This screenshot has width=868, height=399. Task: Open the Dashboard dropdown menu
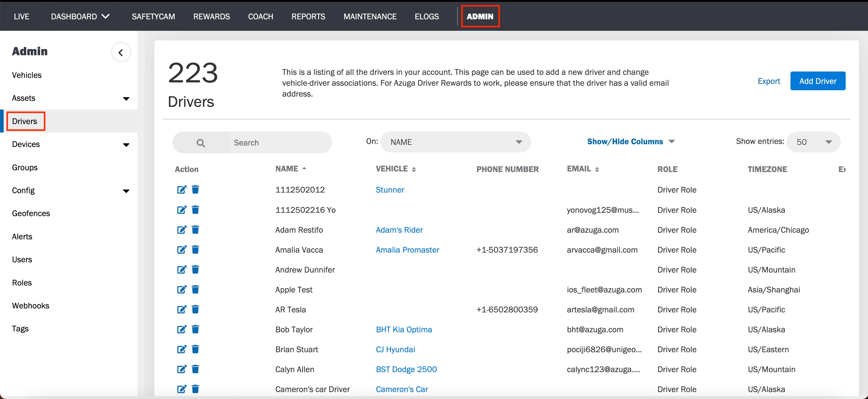click(80, 16)
